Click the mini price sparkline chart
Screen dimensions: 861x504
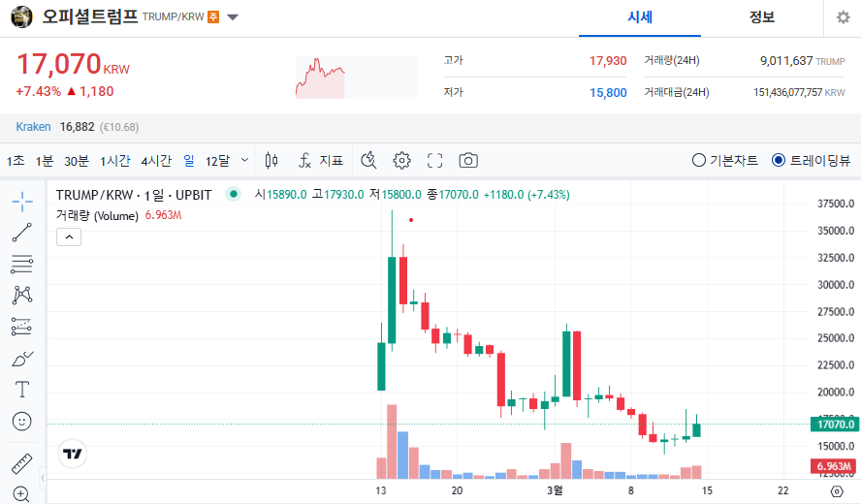coord(357,77)
